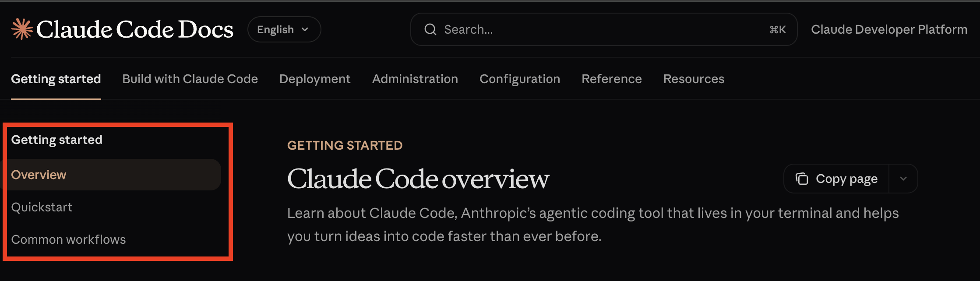Open the Getting started top tab
Screen dimensions: 980x281
click(56, 79)
